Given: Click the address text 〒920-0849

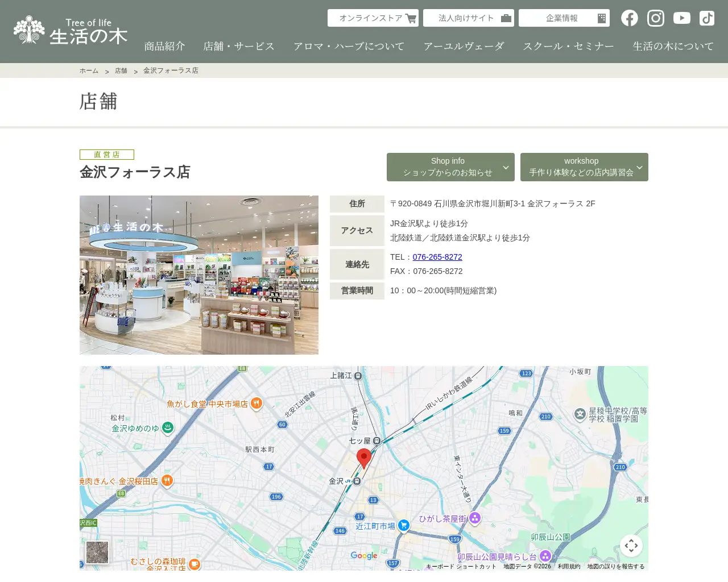Looking at the screenshot, I should coord(493,203).
